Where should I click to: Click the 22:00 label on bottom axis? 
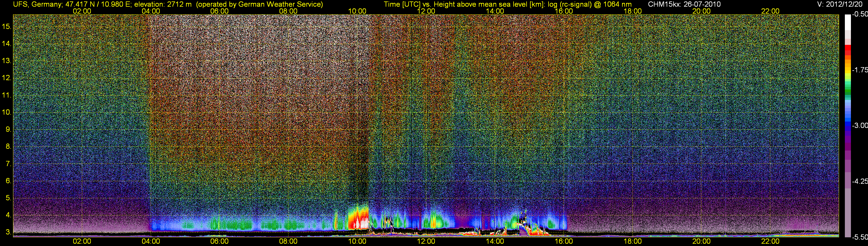pyautogui.click(x=770, y=241)
